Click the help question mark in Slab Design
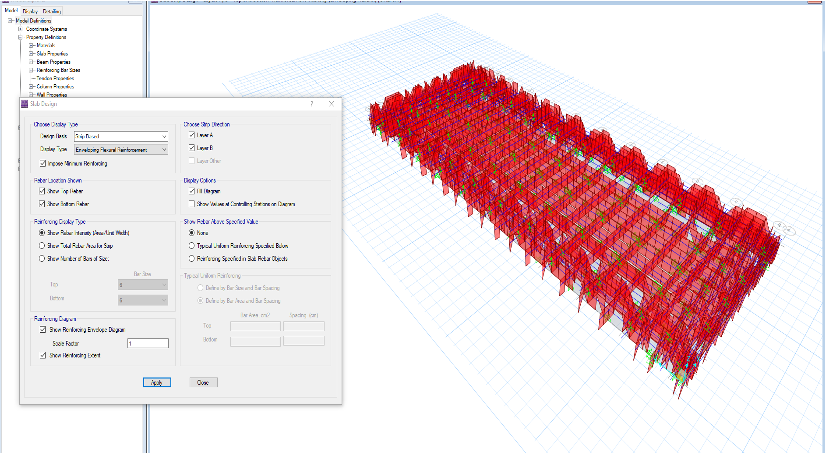 click(x=311, y=103)
